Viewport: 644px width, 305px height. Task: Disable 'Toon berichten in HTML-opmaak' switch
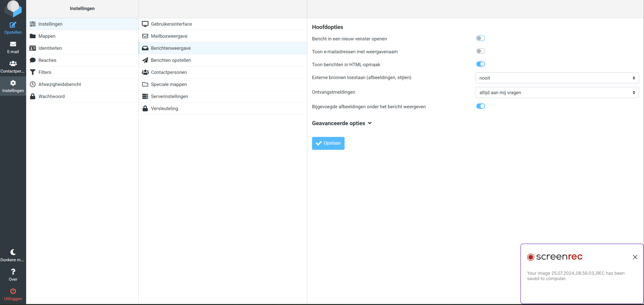[480, 64]
